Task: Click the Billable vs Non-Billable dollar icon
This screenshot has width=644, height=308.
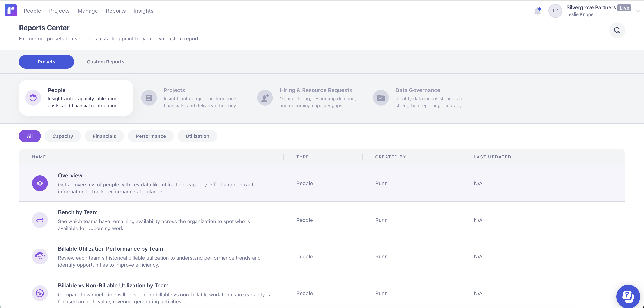Action: pos(40,293)
